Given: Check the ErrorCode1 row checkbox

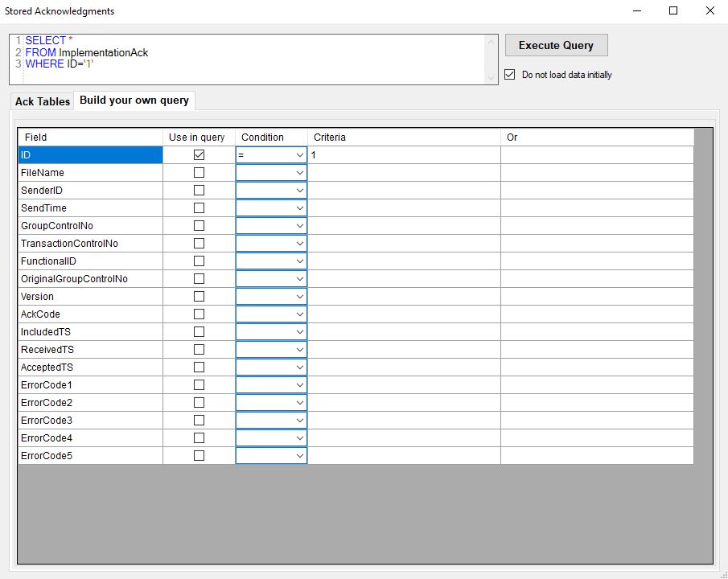Looking at the screenshot, I should (199, 384).
